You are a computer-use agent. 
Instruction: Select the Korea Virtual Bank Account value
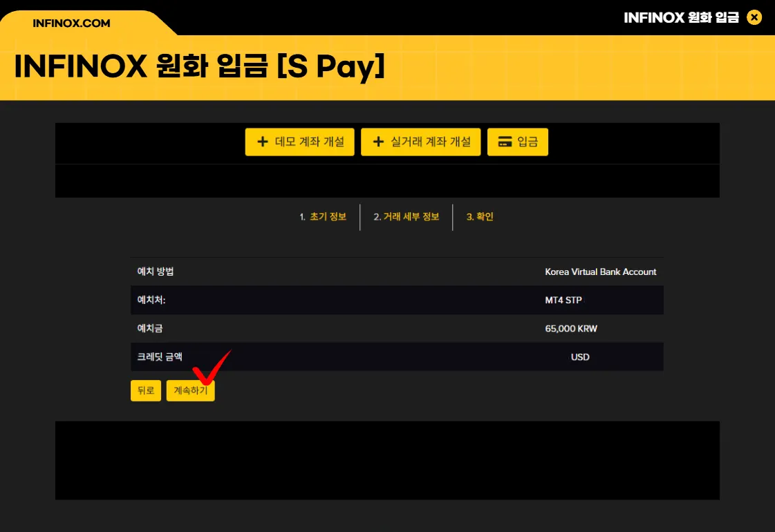[601, 272]
